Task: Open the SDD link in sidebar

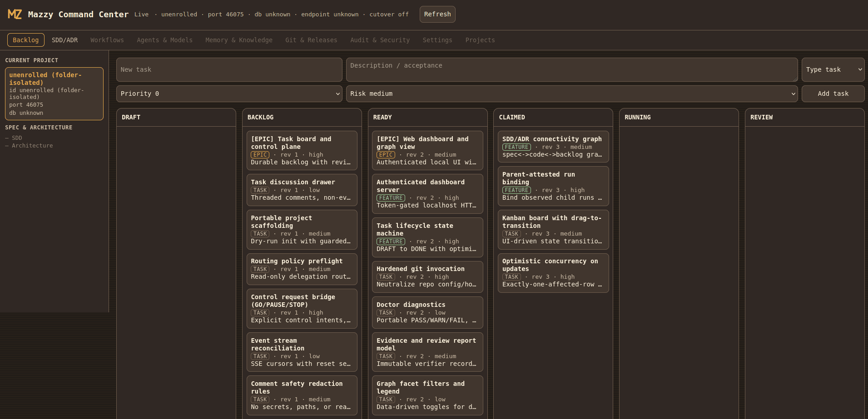Action: [x=17, y=138]
